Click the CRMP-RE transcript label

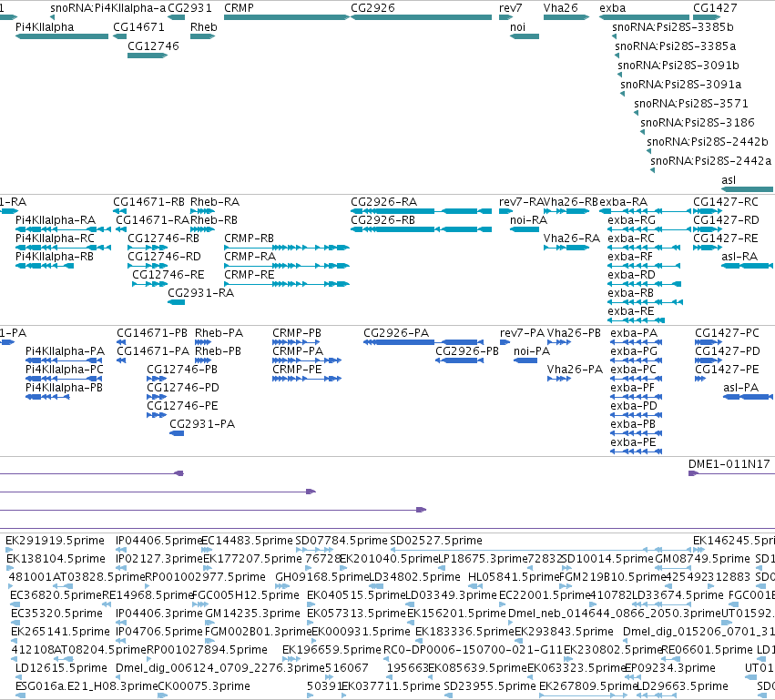[249, 275]
